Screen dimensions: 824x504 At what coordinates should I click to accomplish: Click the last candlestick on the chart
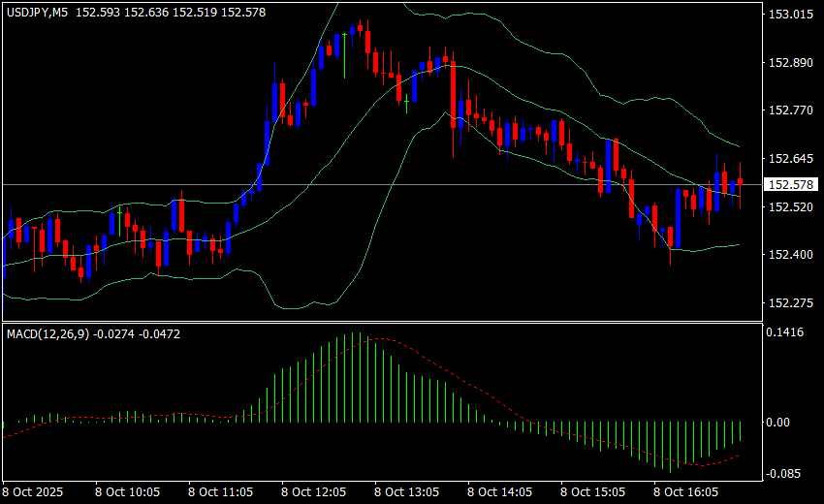[740, 181]
